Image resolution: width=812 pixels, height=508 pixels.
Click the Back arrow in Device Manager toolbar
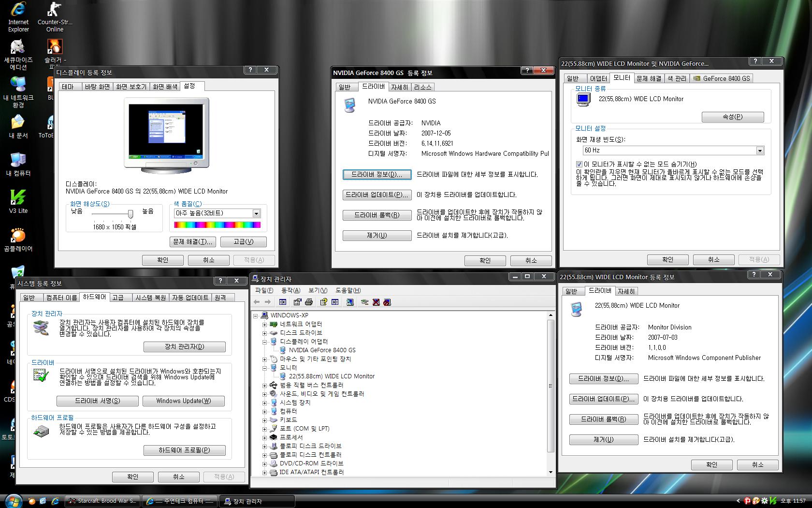click(x=257, y=302)
